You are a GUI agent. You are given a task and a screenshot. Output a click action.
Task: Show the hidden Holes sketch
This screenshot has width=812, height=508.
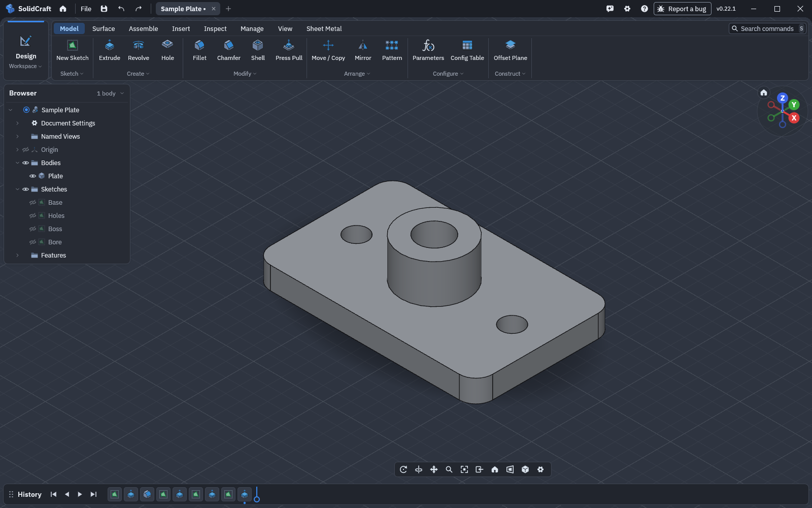tap(32, 216)
